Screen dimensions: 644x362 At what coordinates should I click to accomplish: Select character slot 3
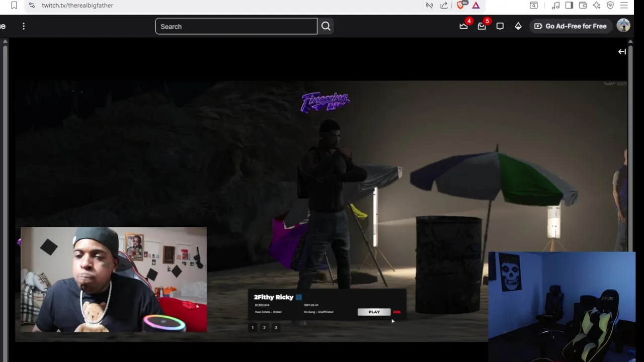[x=276, y=327]
